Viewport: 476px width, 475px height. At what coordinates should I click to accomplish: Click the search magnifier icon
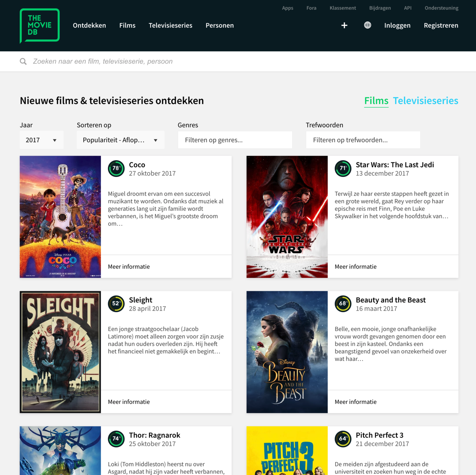(23, 62)
